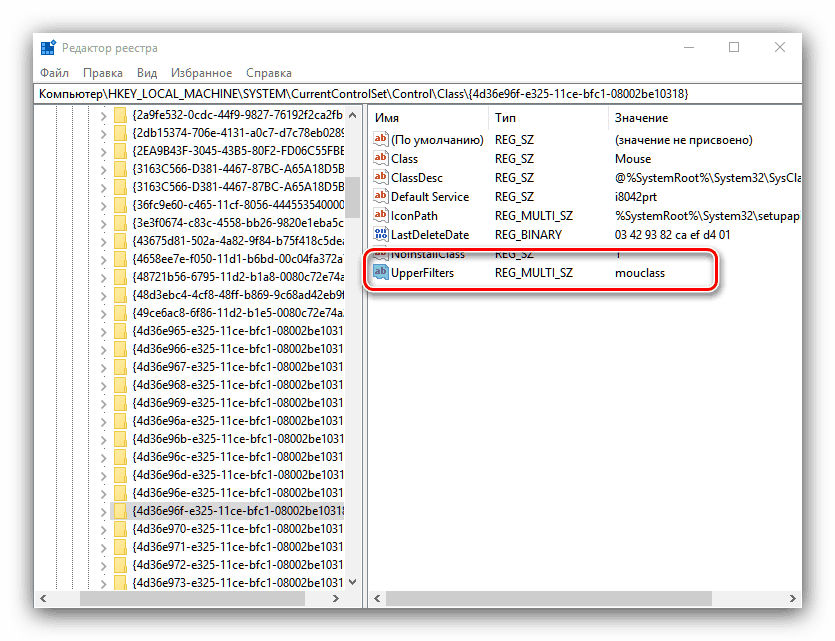
Task: Click the folder icon of key {2EA9B43F-3045-43B5
Action: pos(121,151)
